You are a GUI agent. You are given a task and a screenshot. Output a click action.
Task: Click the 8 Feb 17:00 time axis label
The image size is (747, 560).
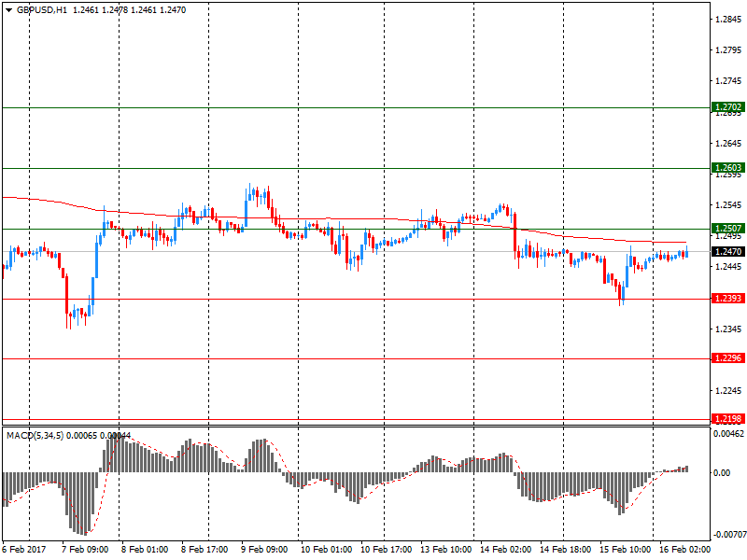pos(204,550)
